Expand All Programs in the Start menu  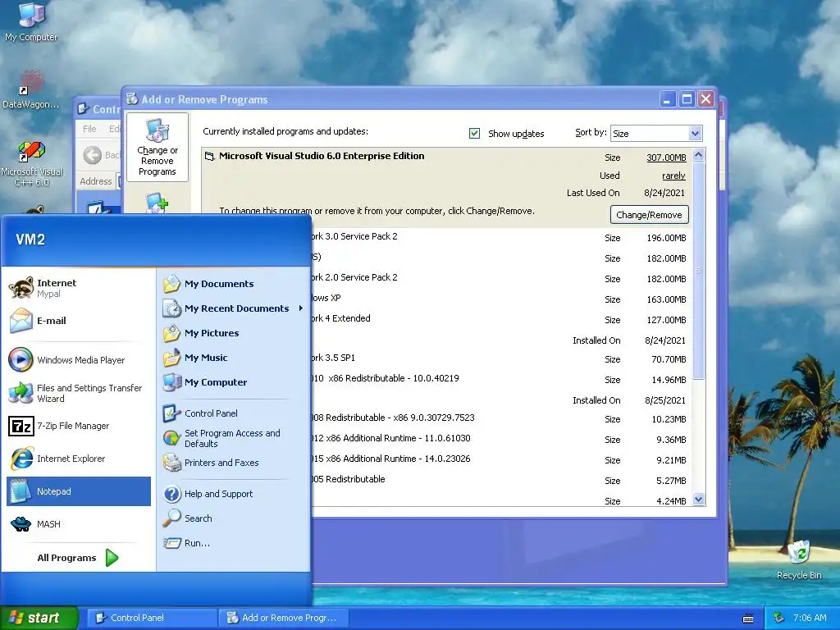click(78, 558)
